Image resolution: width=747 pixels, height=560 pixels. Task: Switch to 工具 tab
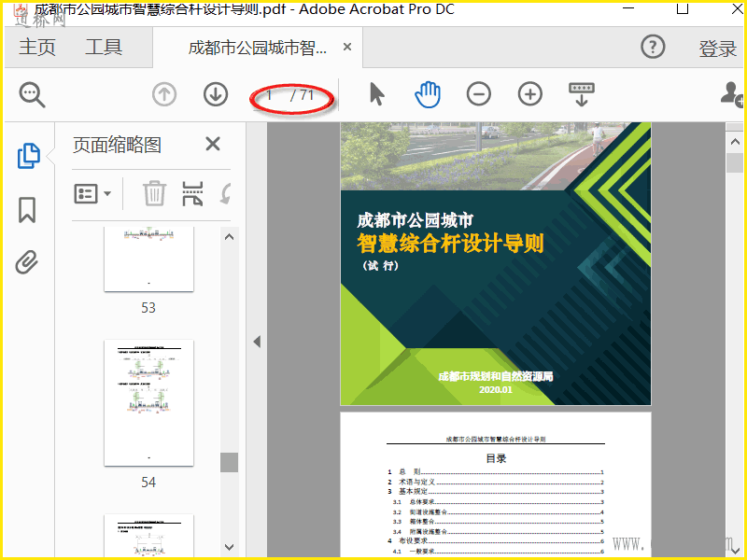click(104, 48)
